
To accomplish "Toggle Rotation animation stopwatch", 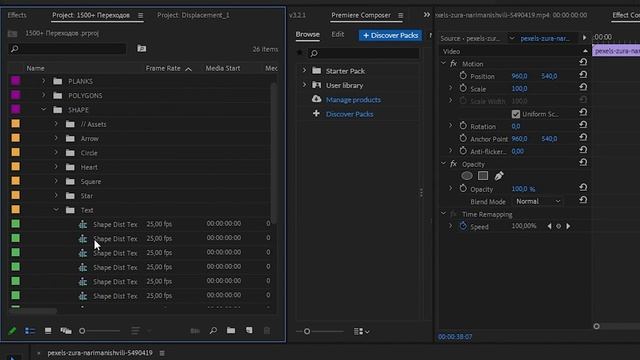I will [x=463, y=126].
